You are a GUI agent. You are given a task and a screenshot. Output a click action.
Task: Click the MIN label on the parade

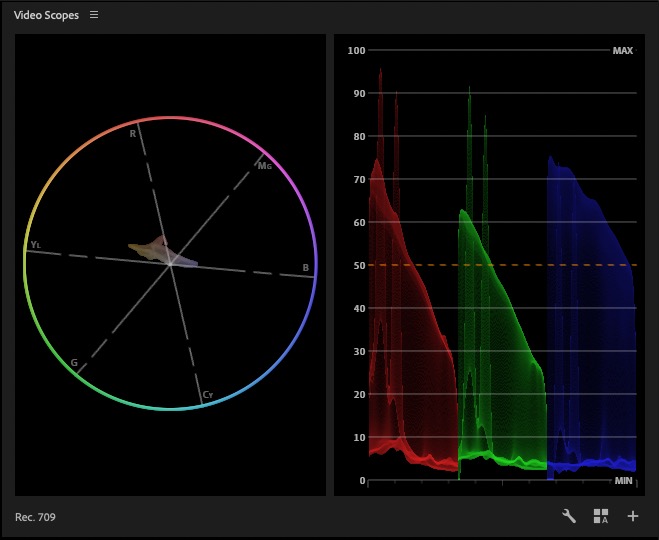(623, 481)
